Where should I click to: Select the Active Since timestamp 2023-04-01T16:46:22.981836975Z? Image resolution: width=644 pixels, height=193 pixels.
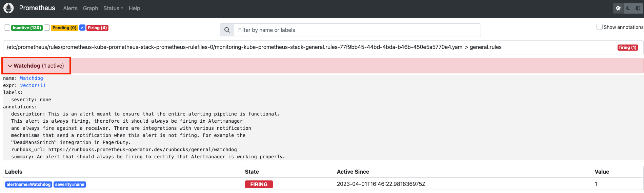click(381, 184)
